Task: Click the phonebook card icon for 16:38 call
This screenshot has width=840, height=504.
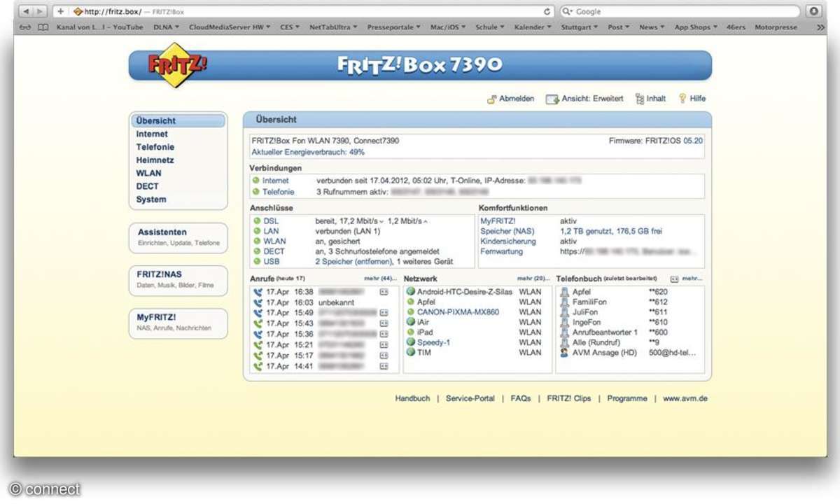Action: tap(384, 292)
